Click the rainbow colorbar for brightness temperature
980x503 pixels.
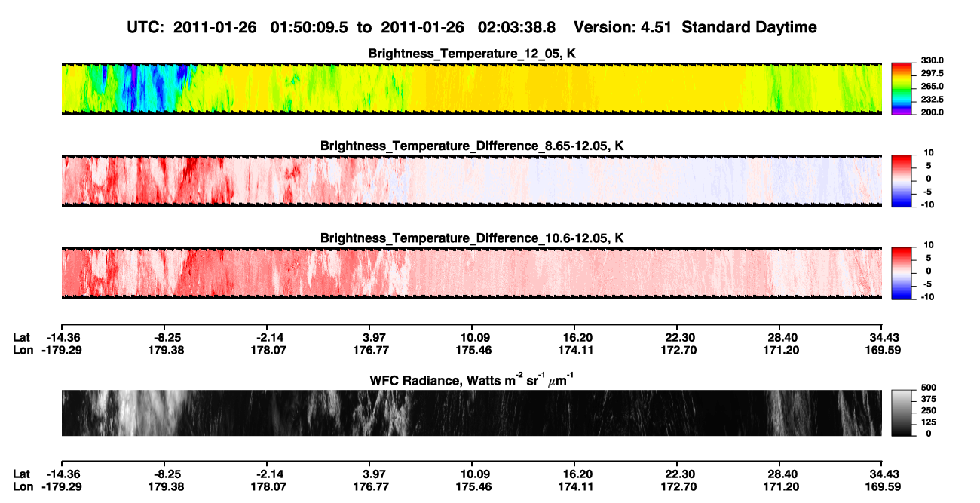coord(903,88)
